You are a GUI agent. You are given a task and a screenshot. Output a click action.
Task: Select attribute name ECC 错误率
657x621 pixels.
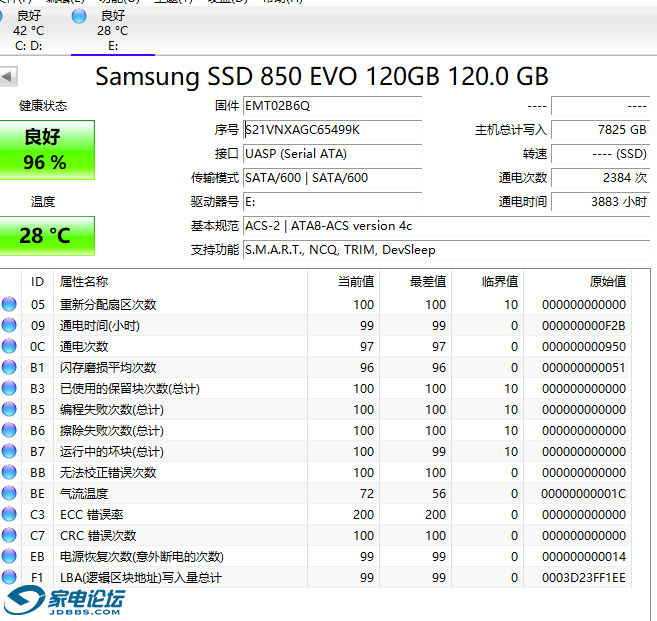click(92, 515)
